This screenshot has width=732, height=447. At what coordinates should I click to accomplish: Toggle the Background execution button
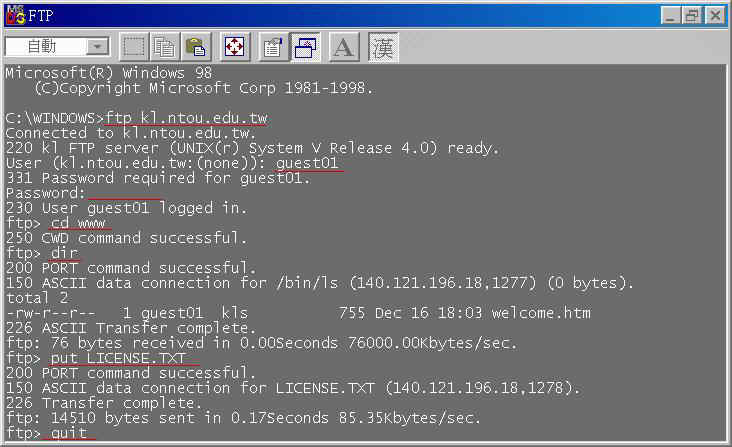pos(305,47)
